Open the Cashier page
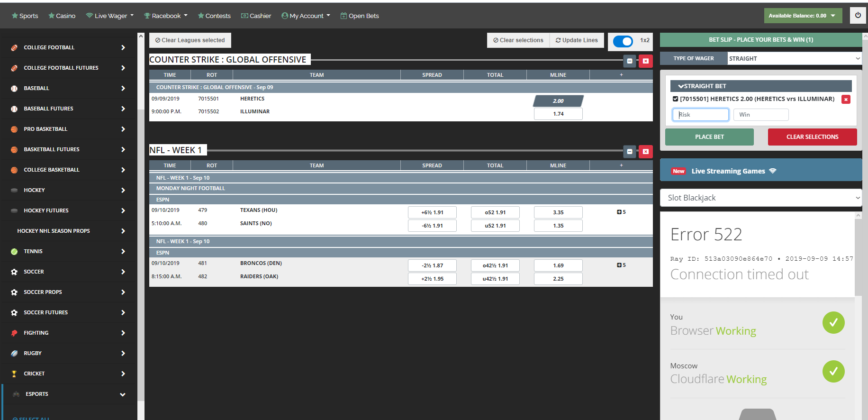Viewport: 868px width, 420px height. pyautogui.click(x=256, y=16)
